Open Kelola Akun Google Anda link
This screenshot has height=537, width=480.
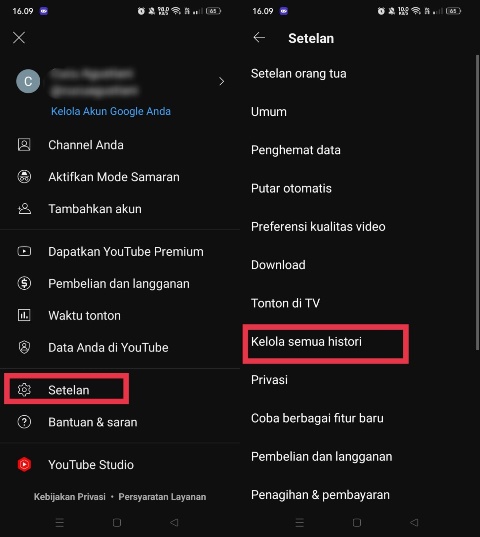[111, 111]
